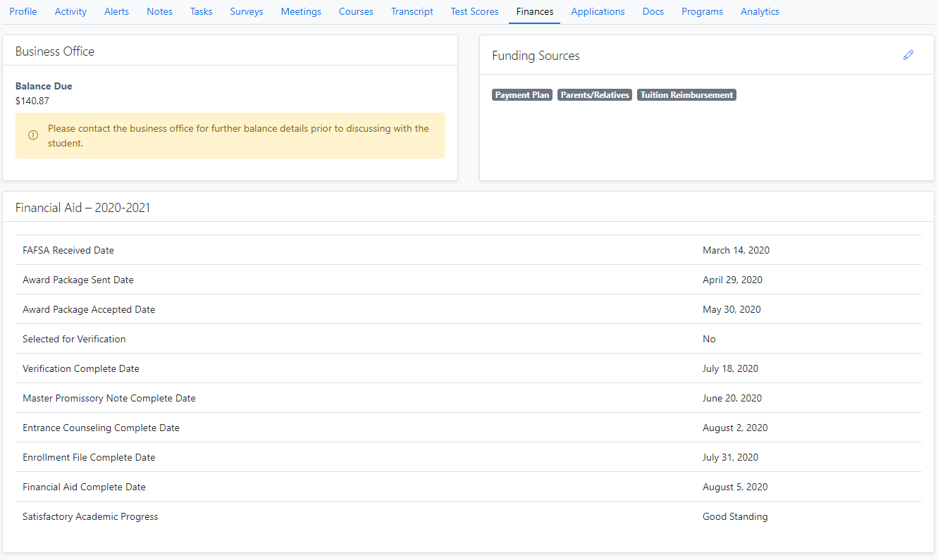
Task: Select the Satisfactory Academic Progress label
Action: tap(90, 516)
